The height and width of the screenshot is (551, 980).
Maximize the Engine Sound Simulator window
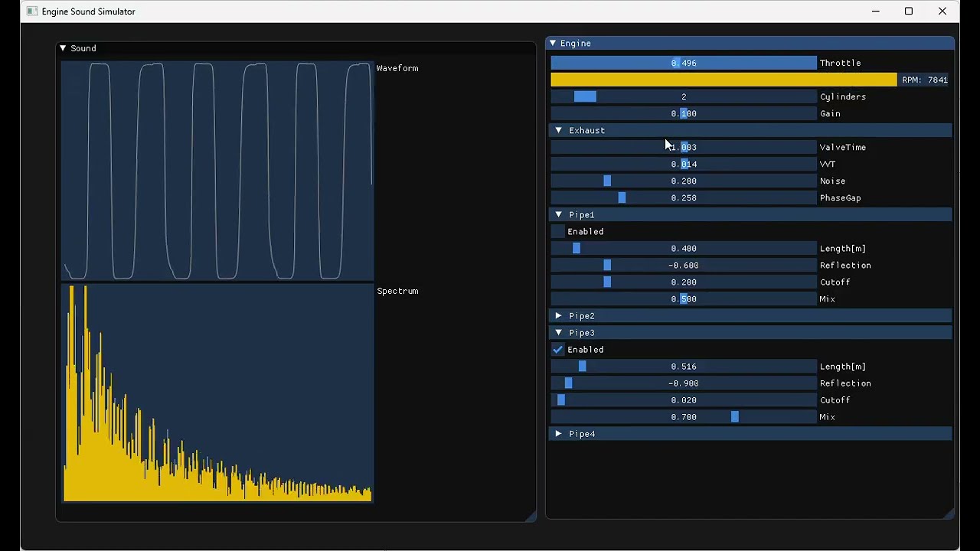coord(909,11)
